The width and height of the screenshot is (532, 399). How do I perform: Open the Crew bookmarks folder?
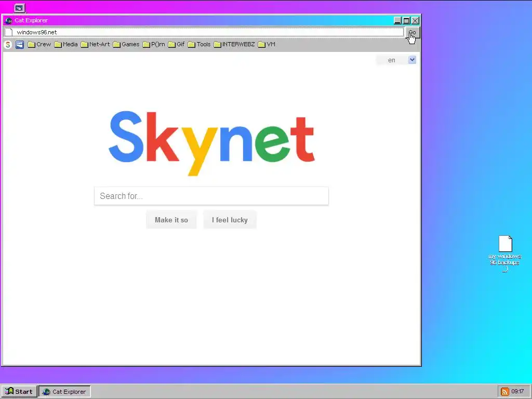tap(39, 45)
